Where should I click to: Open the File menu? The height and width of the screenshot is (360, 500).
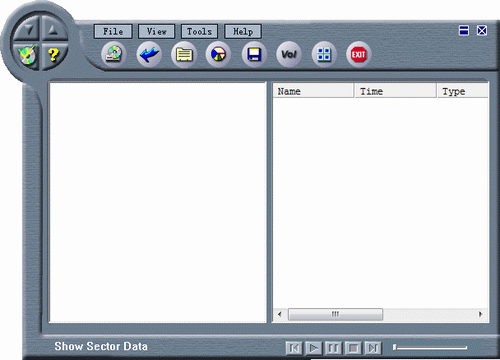point(113,32)
